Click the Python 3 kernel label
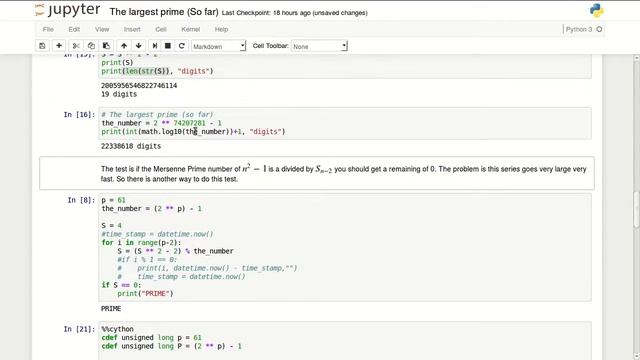640x360 pixels. tap(579, 29)
